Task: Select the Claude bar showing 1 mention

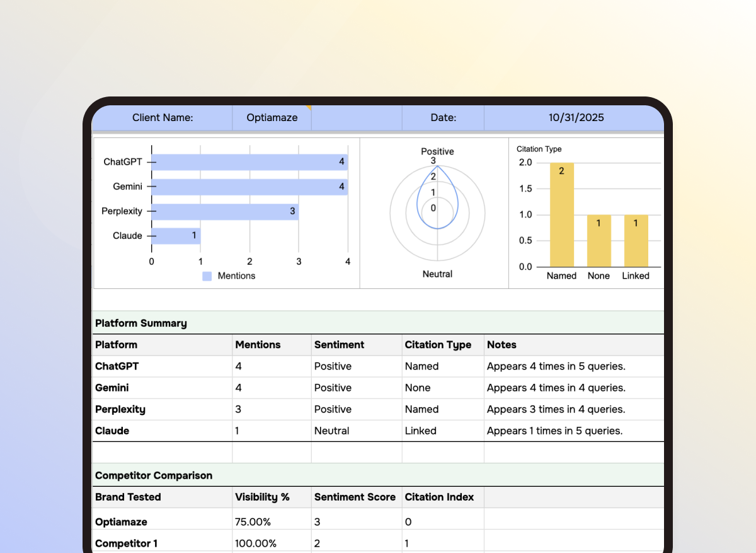Action: 176,236
